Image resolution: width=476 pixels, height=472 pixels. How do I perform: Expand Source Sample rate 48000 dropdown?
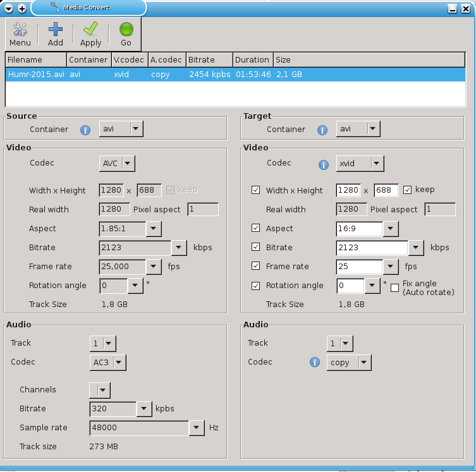click(x=197, y=428)
